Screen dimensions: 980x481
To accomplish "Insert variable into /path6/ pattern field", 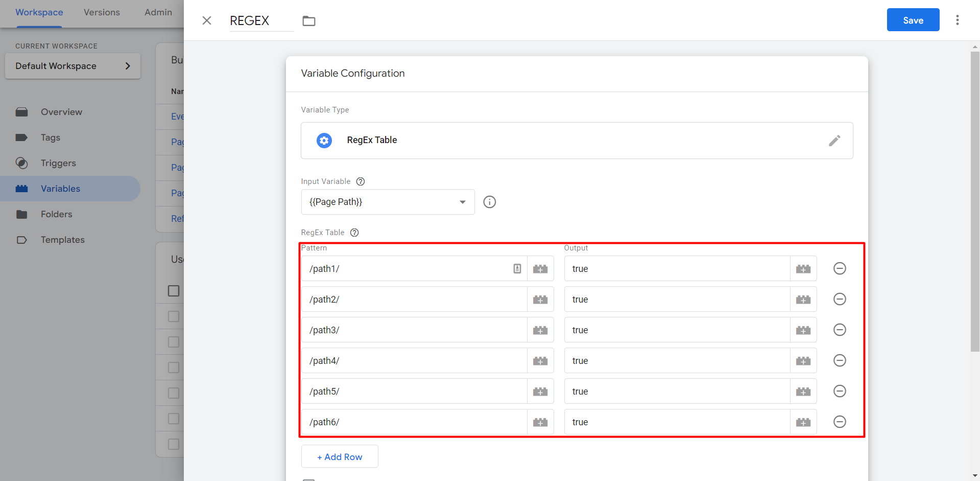I will click(x=540, y=422).
